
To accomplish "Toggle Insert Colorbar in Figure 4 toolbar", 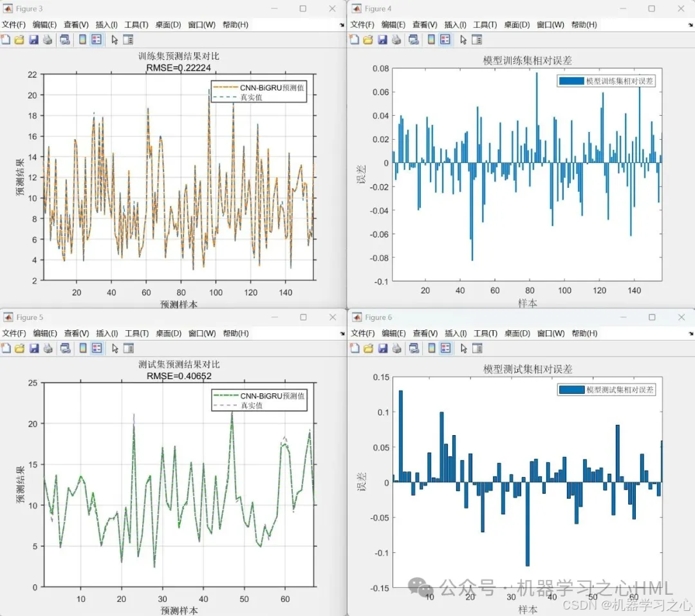I will click(x=431, y=40).
